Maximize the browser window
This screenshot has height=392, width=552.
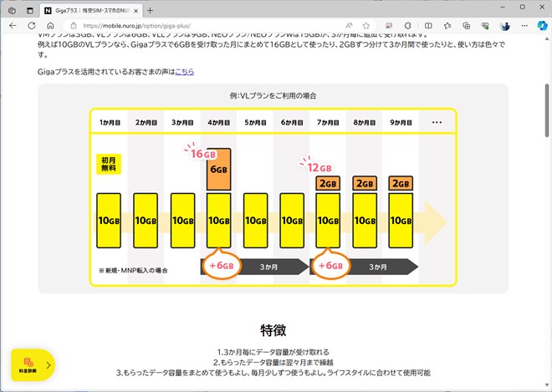[523, 7]
